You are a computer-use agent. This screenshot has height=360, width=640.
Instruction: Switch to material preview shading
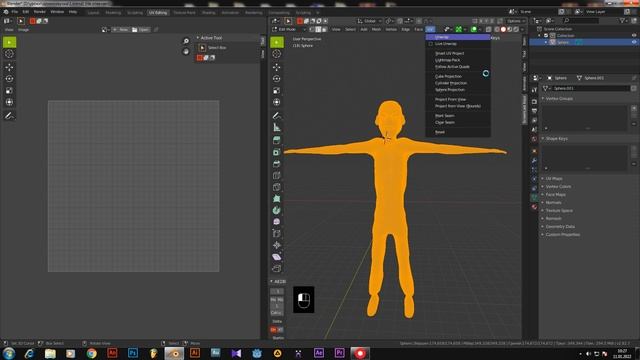[x=509, y=29]
